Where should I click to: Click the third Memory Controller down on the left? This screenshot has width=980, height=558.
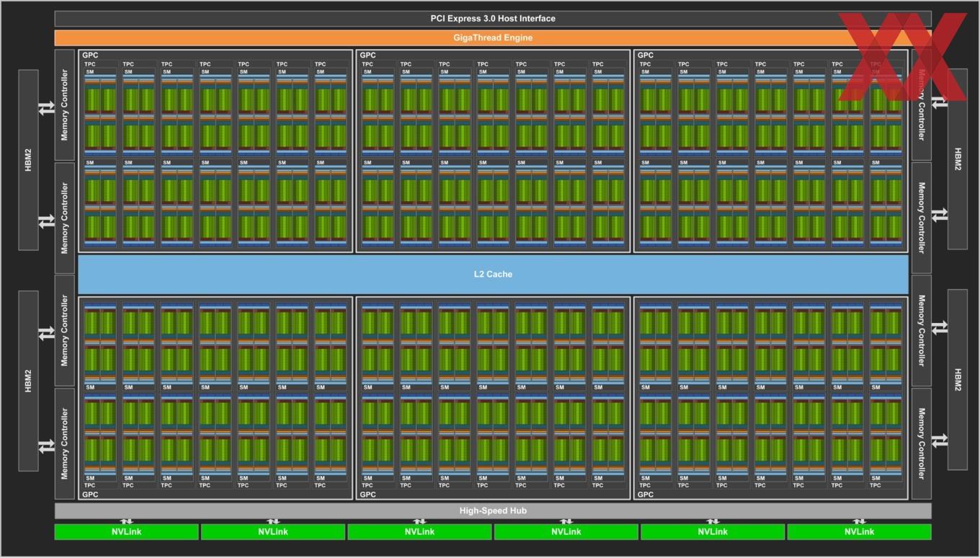(x=65, y=330)
